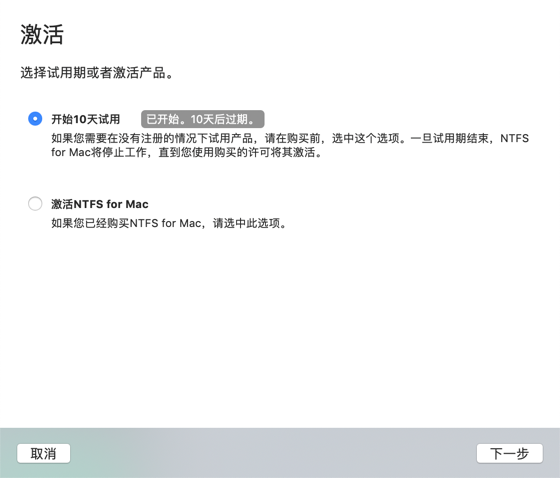Click the 开始10天试用 label text
Screen dimensions: 560x478
pyautogui.click(x=86, y=119)
